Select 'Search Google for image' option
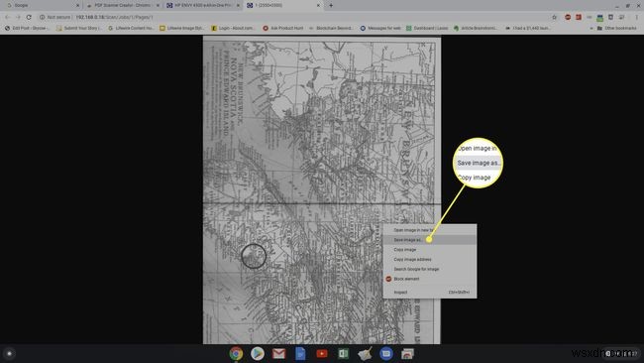This screenshot has height=363, width=644. pyautogui.click(x=430, y=269)
